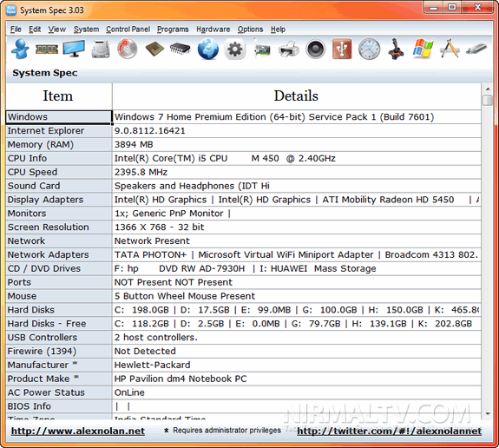
Task: Open the Control Panel menu
Action: (x=128, y=30)
